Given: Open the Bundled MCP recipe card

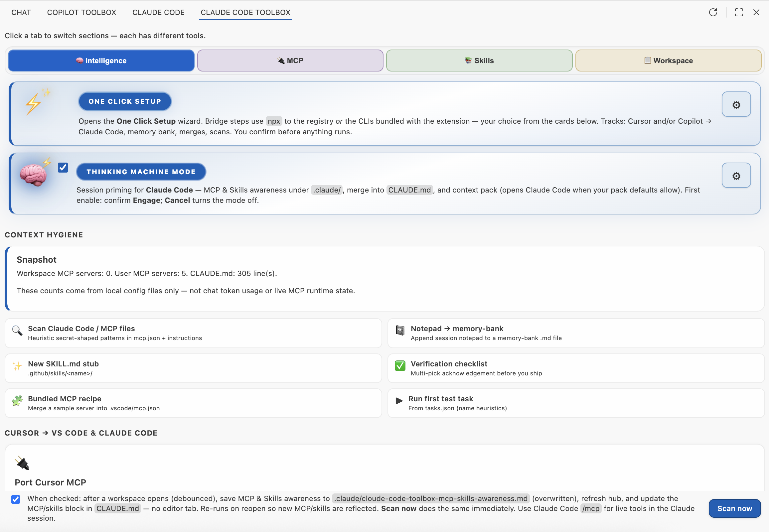Looking at the screenshot, I should [x=194, y=403].
